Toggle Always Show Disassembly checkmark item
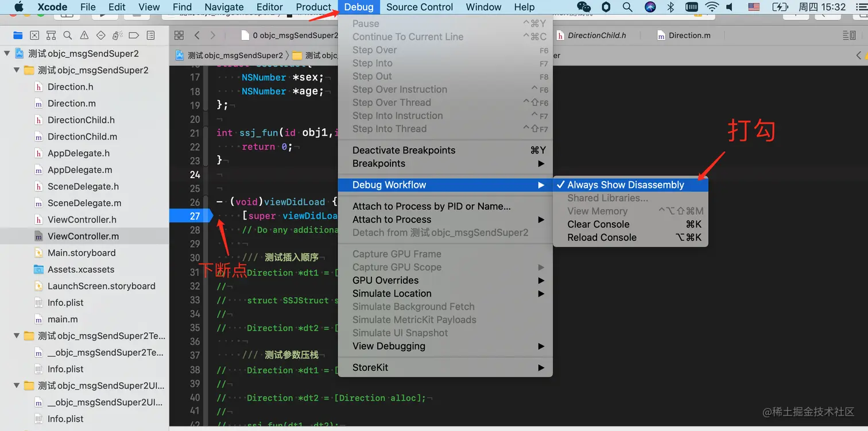868x431 pixels. (x=630, y=185)
